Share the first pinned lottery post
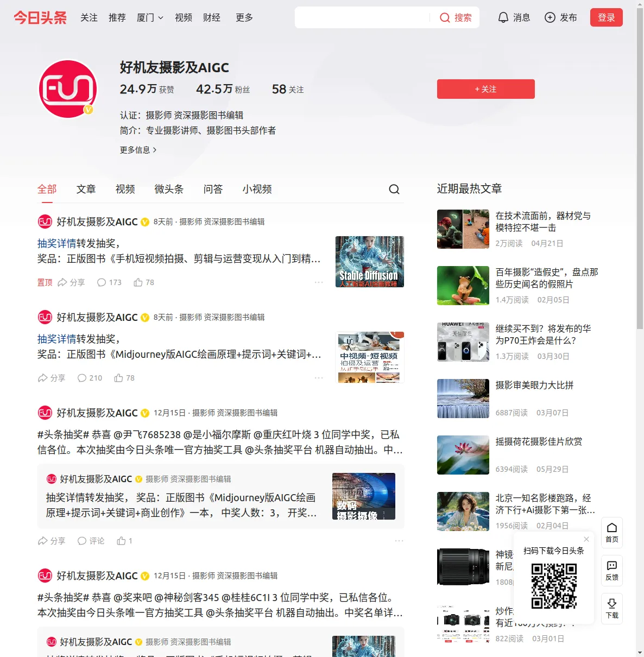Image resolution: width=644 pixels, height=657 pixels. click(x=71, y=282)
